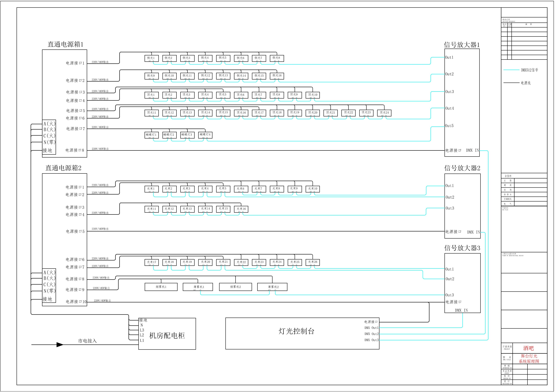Screen dimensions: 555x392
Task: Click 电源接口10 in 直通电源箱2
Action: click(76, 302)
